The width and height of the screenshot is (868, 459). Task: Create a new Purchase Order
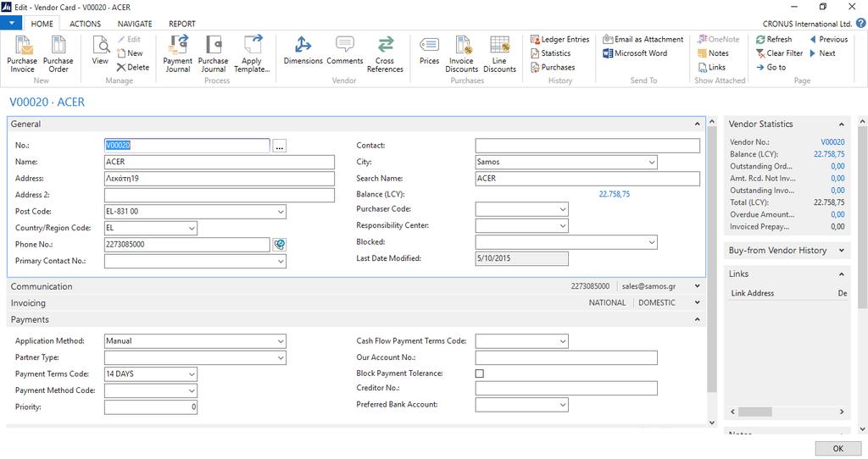click(58, 53)
